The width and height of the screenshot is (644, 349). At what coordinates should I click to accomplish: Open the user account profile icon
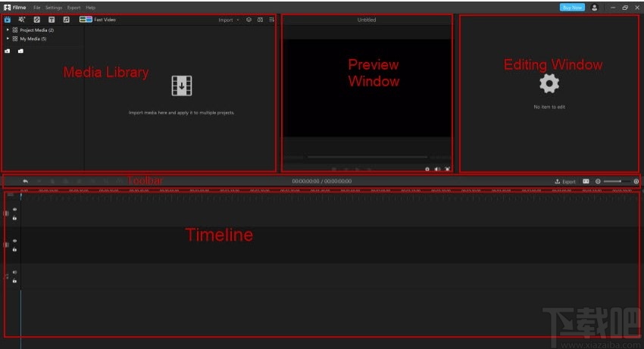tap(594, 8)
